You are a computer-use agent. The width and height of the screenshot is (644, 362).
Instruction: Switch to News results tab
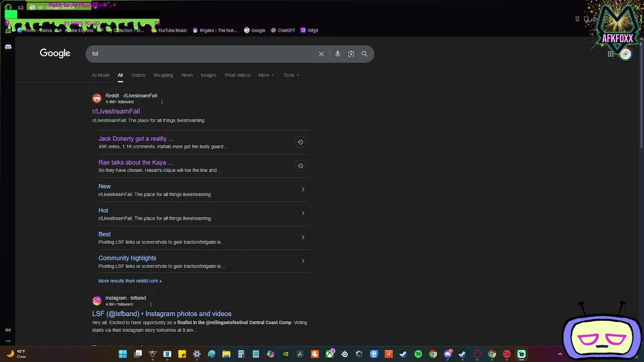click(x=187, y=75)
